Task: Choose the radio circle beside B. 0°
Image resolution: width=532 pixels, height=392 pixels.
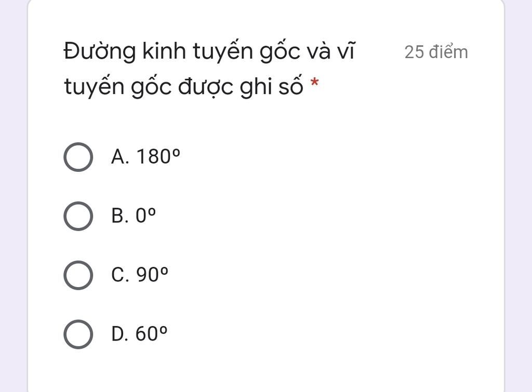Action: [78, 216]
